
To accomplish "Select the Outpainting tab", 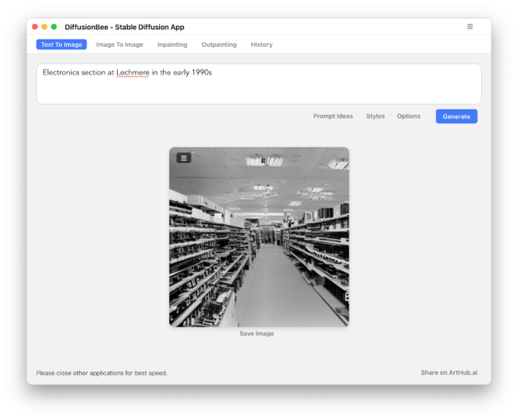I will [219, 44].
